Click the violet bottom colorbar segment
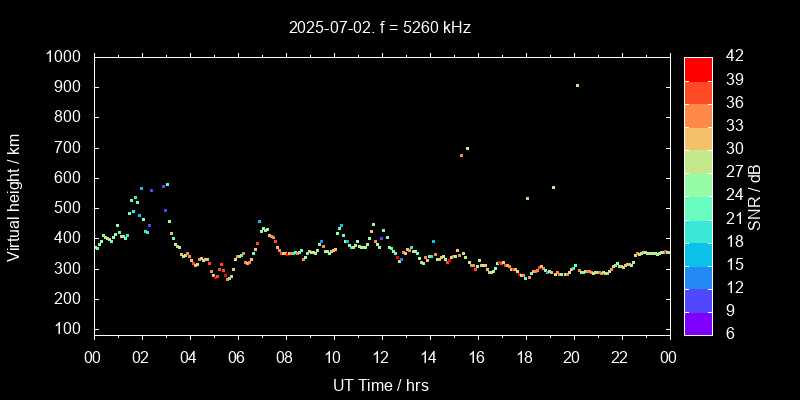 click(698, 322)
